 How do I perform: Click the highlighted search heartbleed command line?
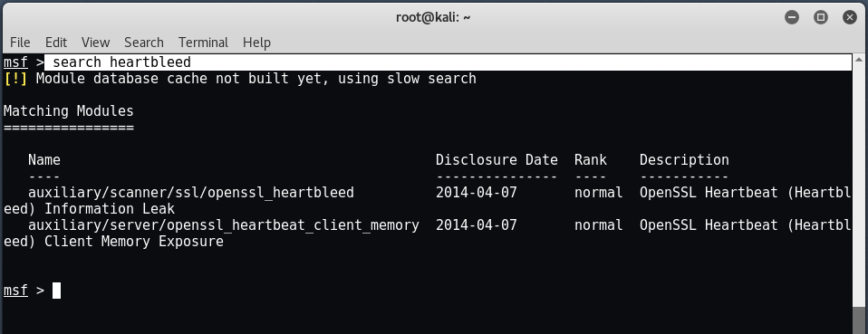pos(448,62)
